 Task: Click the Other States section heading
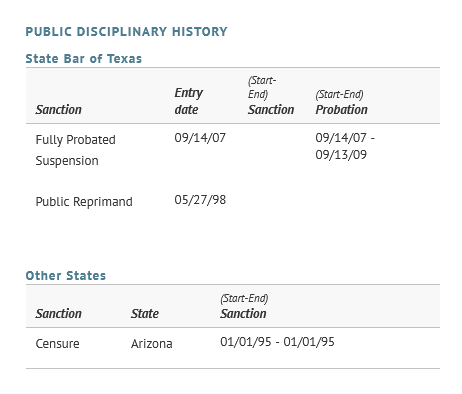click(x=66, y=276)
